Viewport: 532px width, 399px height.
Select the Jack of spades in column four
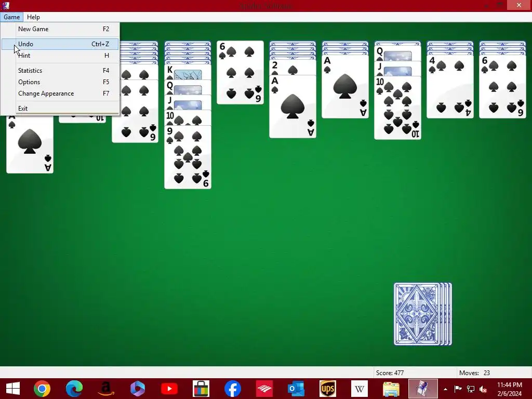click(188, 102)
